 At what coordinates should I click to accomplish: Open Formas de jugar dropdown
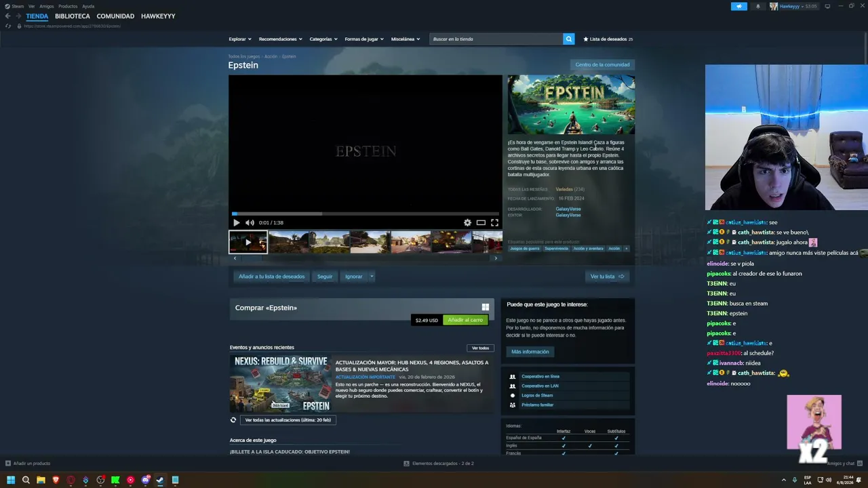(x=364, y=39)
